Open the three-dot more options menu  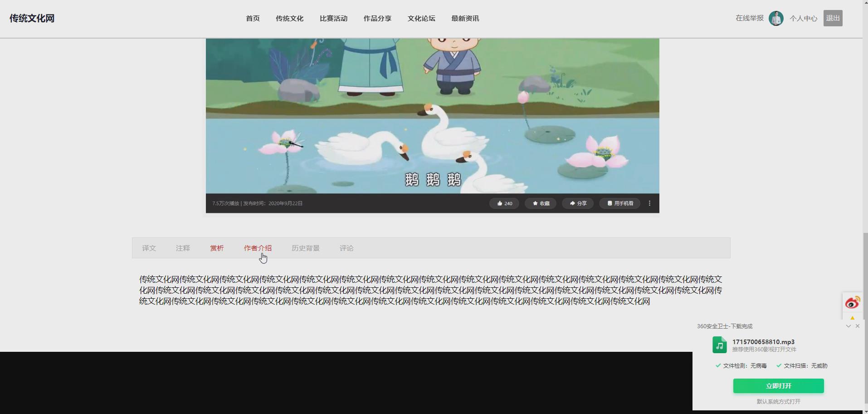pyautogui.click(x=649, y=203)
